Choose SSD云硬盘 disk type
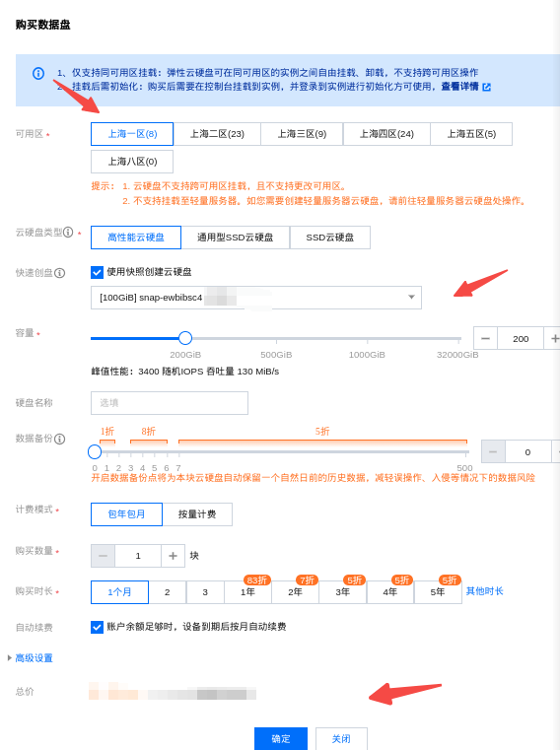Image resolution: width=560 pixels, height=750 pixels. point(329,238)
